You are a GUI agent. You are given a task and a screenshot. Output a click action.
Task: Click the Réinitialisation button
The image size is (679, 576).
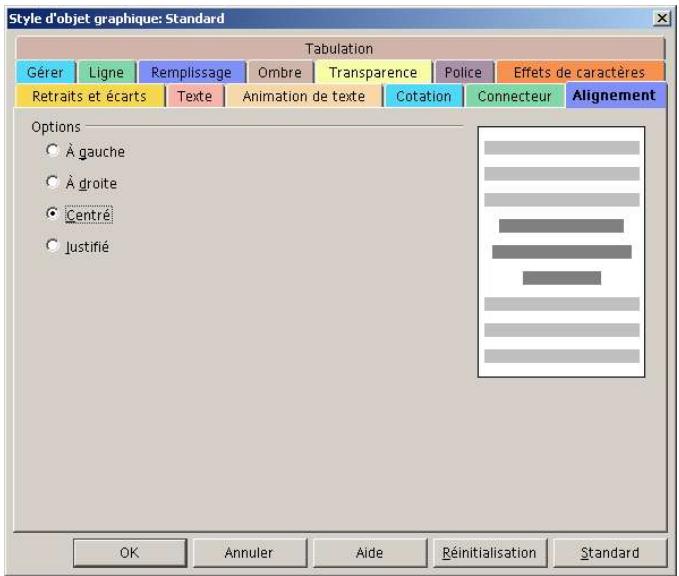pyautogui.click(x=490, y=553)
